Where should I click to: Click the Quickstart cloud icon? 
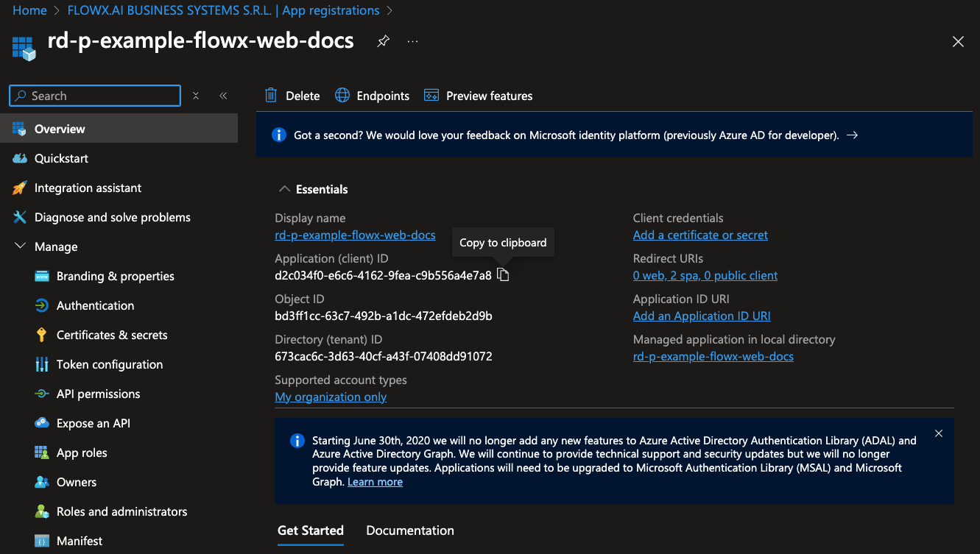pos(20,158)
